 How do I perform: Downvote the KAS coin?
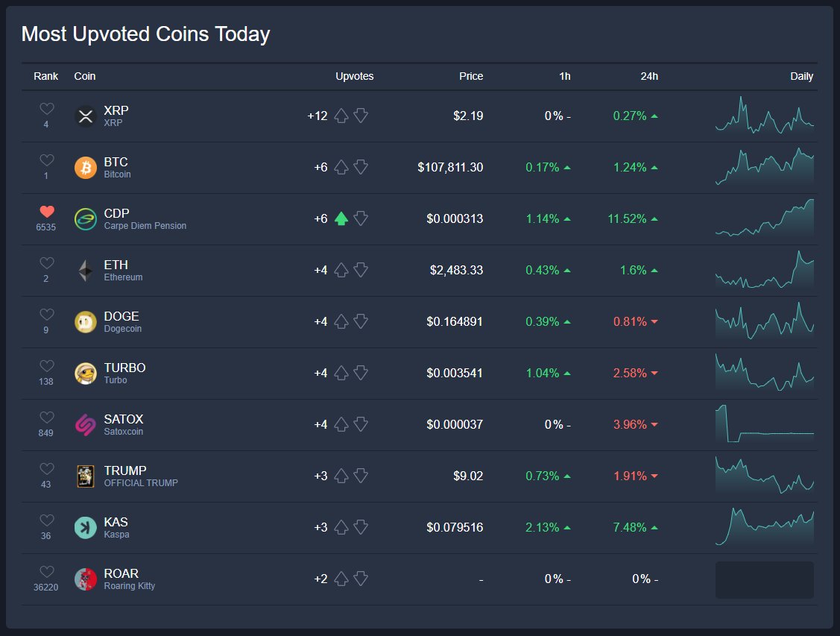(x=361, y=527)
